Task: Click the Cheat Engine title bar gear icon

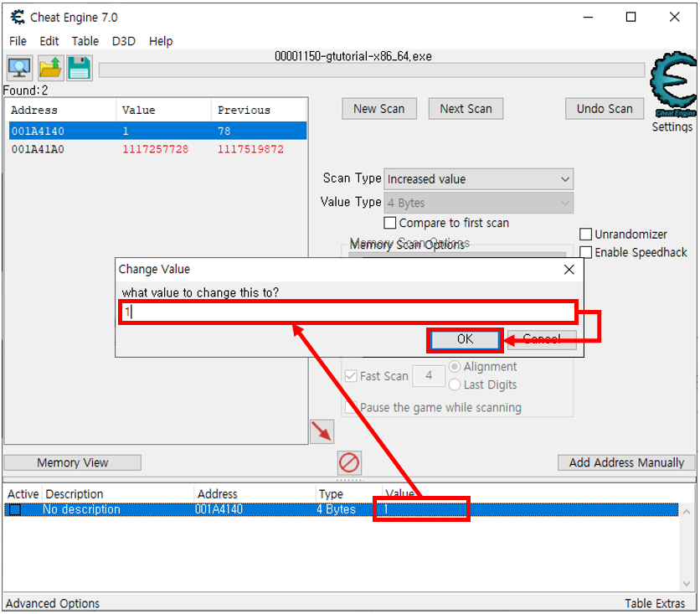Action: pyautogui.click(x=18, y=17)
